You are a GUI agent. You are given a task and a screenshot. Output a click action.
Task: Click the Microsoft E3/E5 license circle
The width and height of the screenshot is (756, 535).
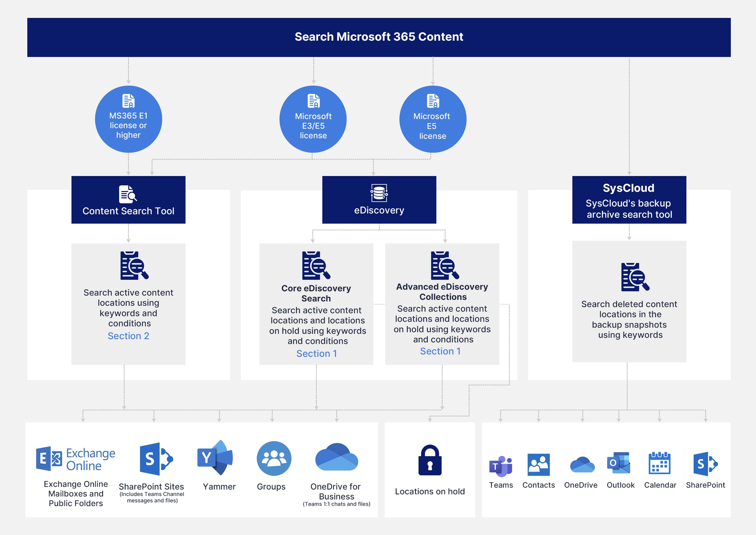(x=313, y=119)
